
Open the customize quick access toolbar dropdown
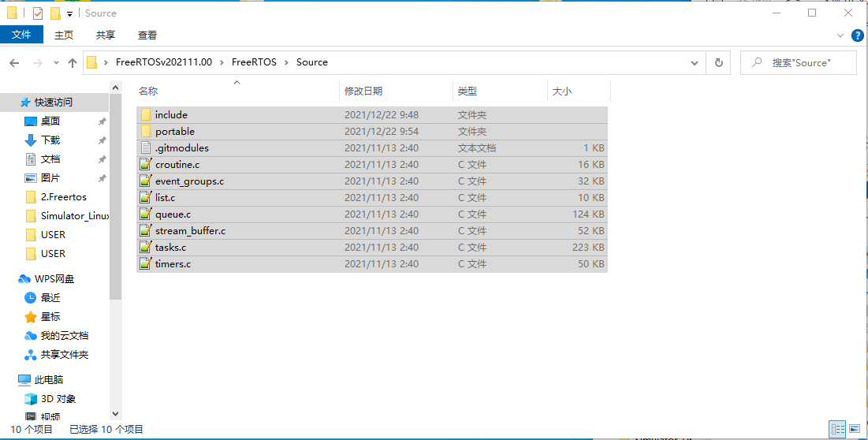point(69,13)
